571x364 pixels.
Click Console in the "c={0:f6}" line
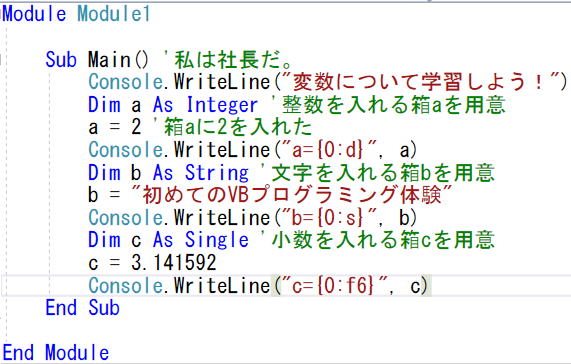click(x=126, y=285)
